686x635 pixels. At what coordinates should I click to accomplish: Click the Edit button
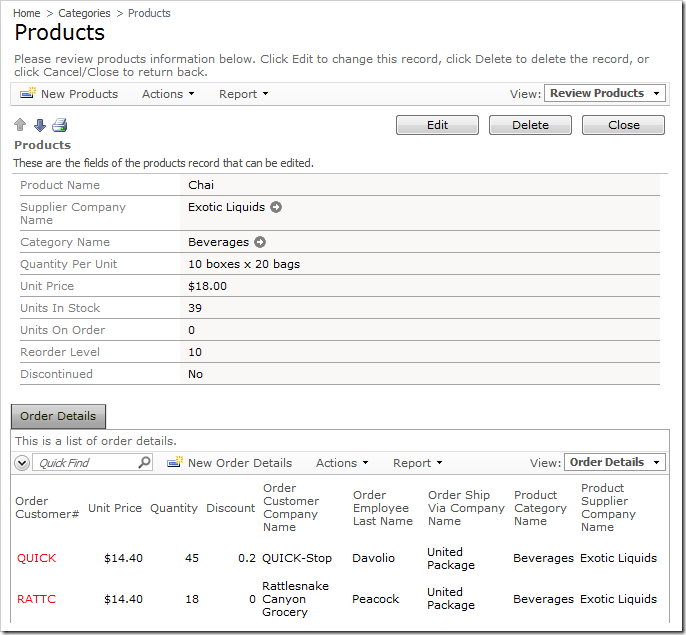point(437,125)
